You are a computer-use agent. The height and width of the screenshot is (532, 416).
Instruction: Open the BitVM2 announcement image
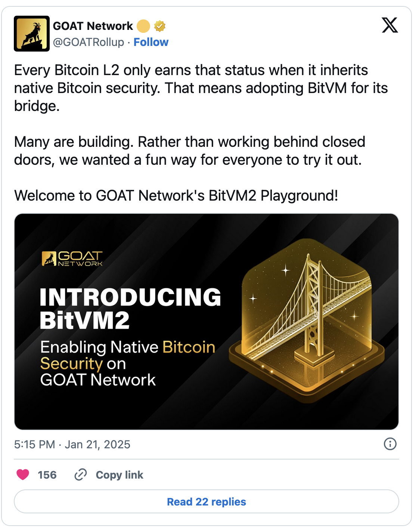coord(208,321)
